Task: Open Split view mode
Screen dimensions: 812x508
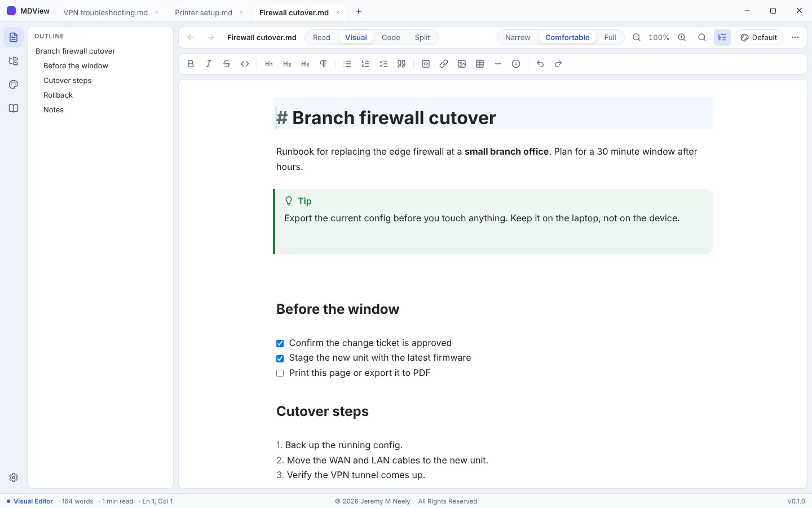Action: [x=422, y=37]
